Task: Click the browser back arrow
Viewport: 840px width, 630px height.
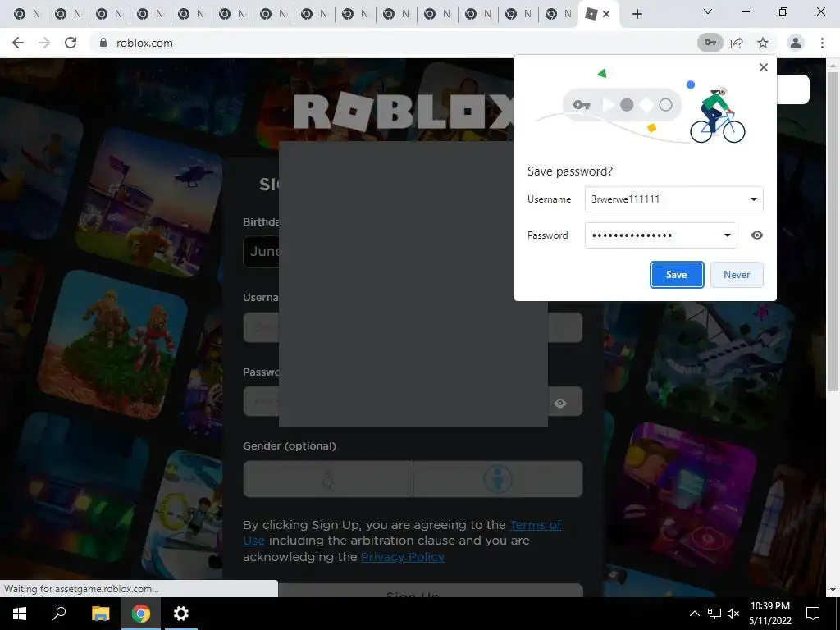Action: click(18, 43)
